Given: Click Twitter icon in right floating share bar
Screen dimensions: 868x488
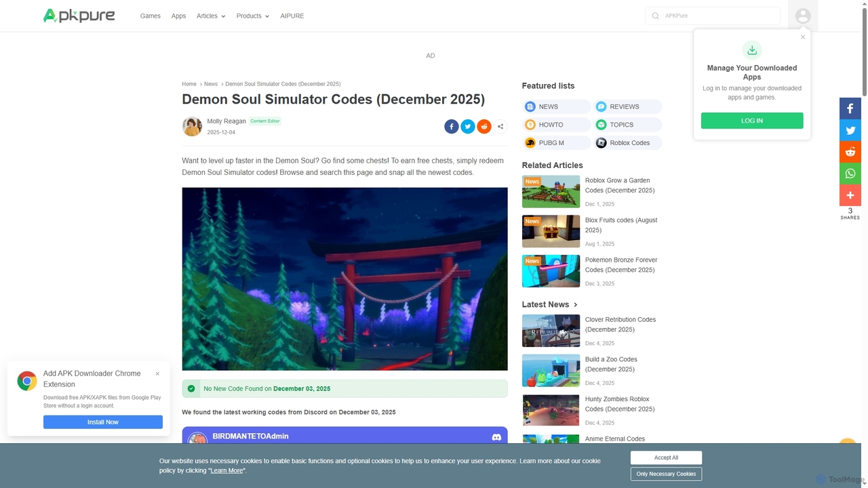Looking at the screenshot, I should point(850,130).
